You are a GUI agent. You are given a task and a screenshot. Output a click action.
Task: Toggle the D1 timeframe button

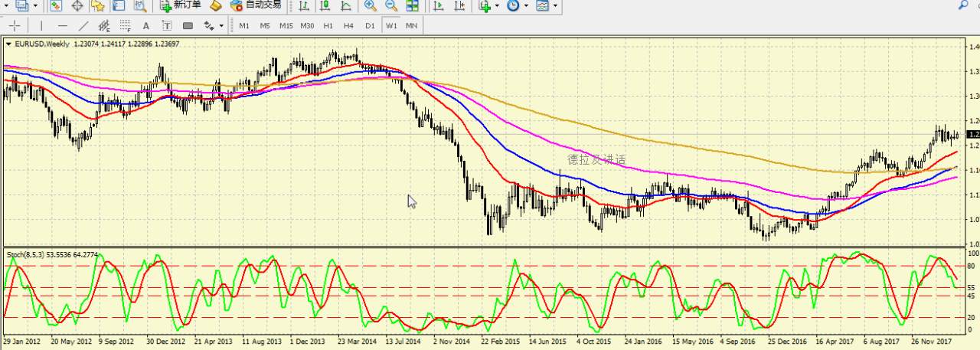370,25
